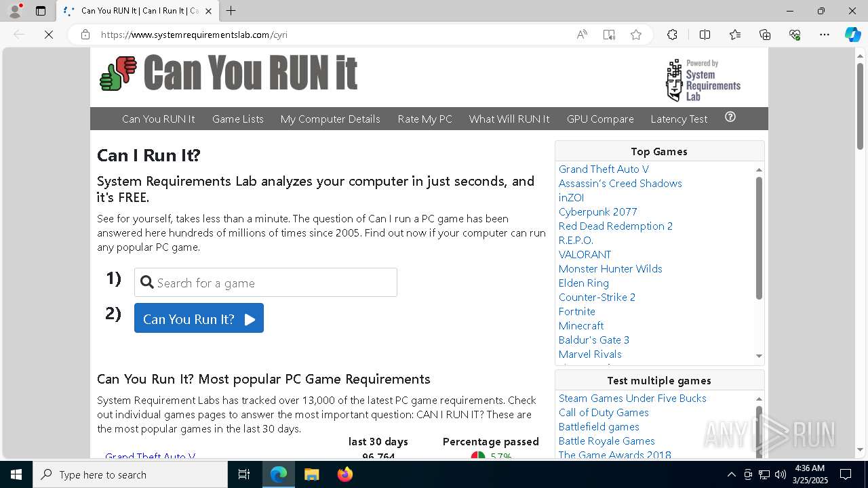Open the tab actions menu icon
The width and height of the screenshot is (868, 488).
pyautogui.click(x=41, y=11)
